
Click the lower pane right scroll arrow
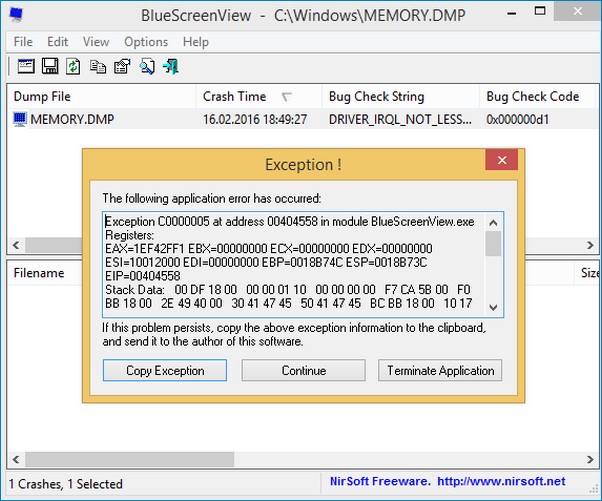590,459
